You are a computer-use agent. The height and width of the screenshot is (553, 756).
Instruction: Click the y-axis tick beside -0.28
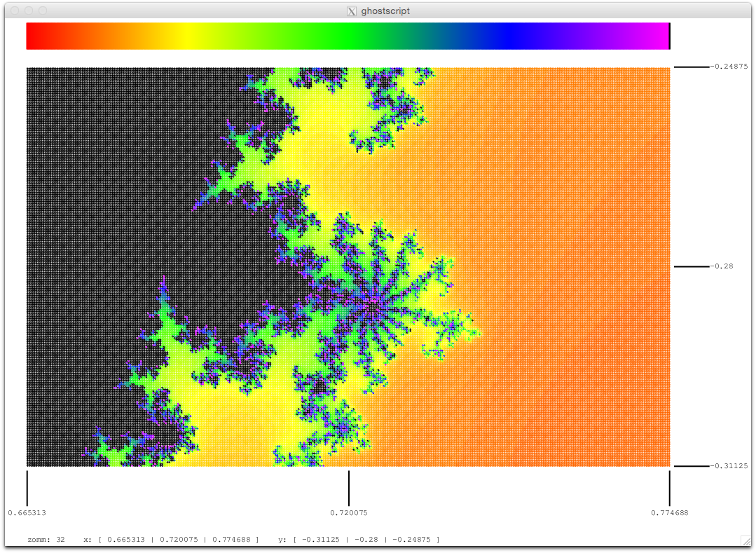[692, 266]
